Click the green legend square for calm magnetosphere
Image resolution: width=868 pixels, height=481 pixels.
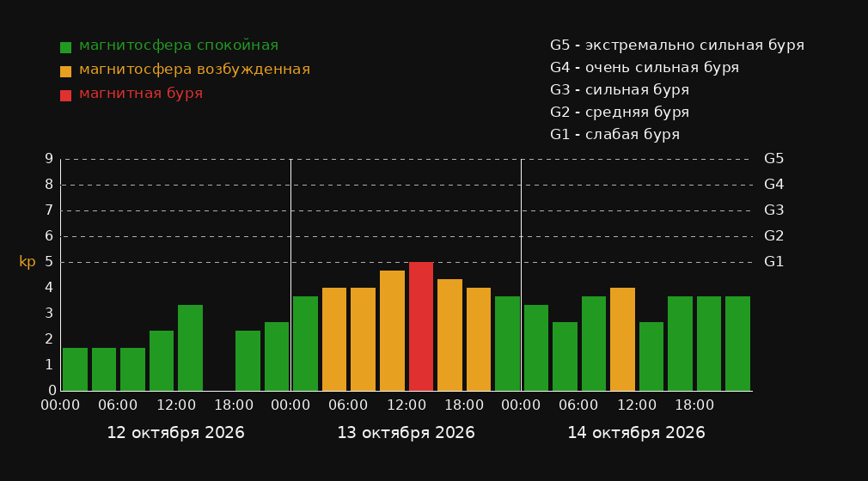pyautogui.click(x=65, y=47)
